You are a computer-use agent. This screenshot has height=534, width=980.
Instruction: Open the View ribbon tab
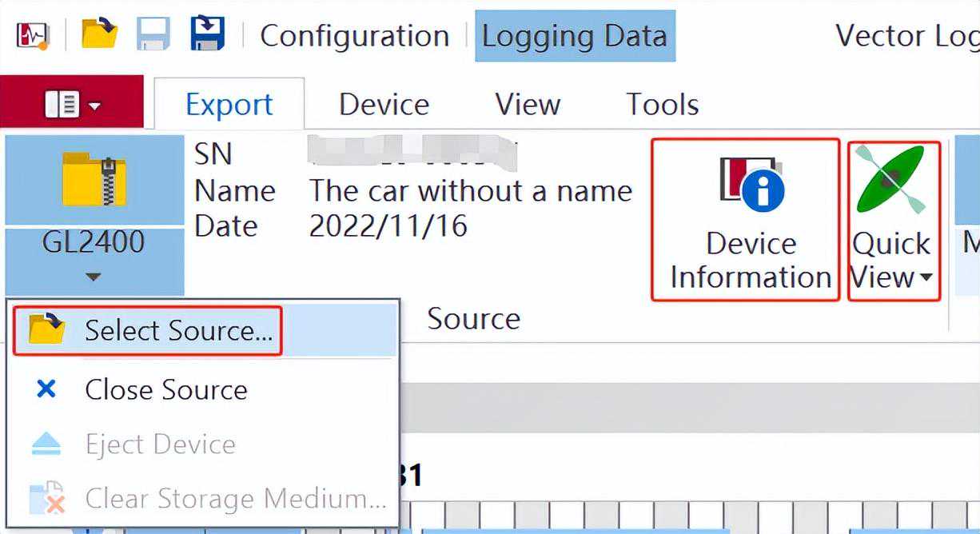tap(528, 104)
